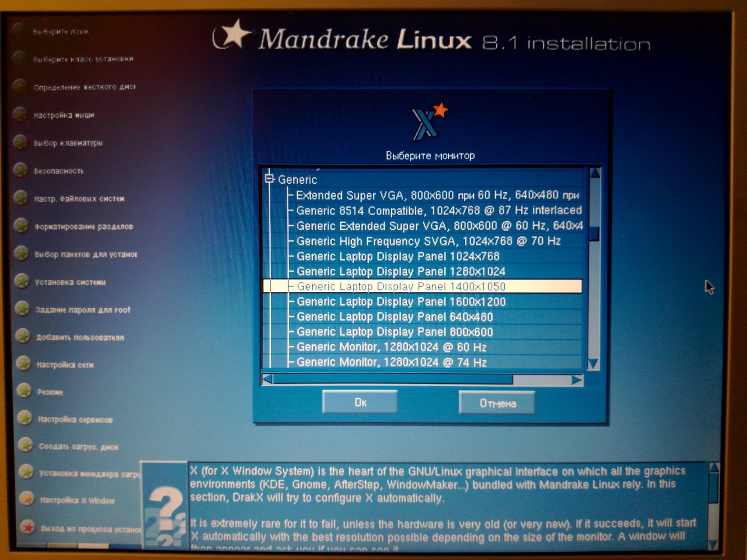Viewport: 747px width, 560px height.
Task: Select 'Generic 8514 Compatible, 1024x768' entry
Action: pyautogui.click(x=439, y=211)
